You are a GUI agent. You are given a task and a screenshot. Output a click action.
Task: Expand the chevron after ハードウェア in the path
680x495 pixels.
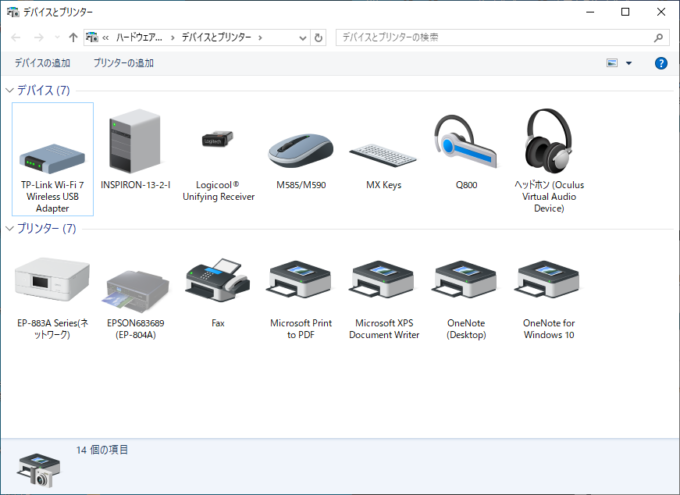click(x=173, y=38)
